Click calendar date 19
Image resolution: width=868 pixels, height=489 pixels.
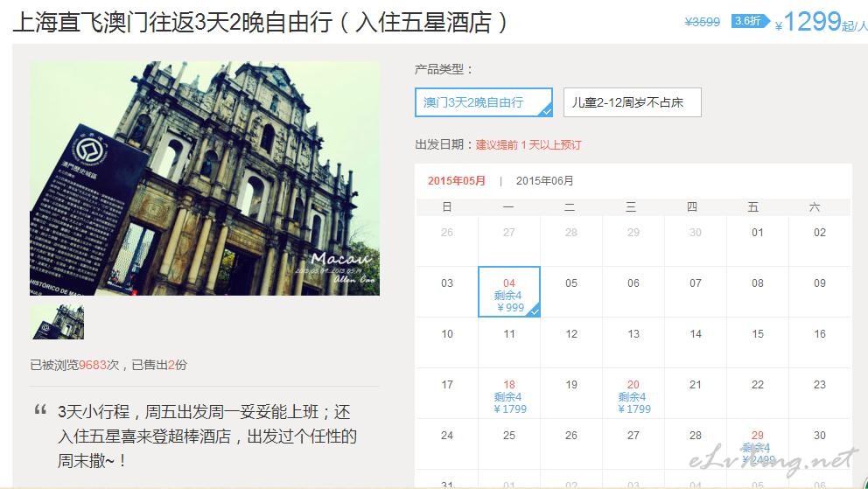571,384
